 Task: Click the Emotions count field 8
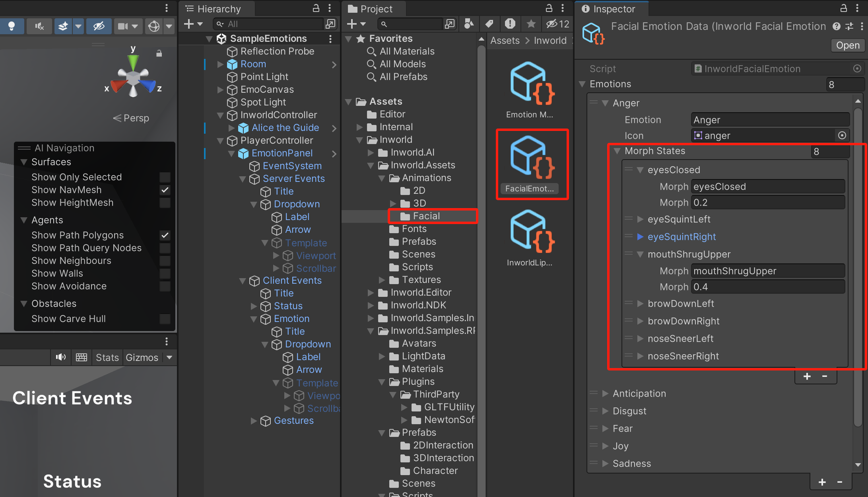[x=845, y=85]
